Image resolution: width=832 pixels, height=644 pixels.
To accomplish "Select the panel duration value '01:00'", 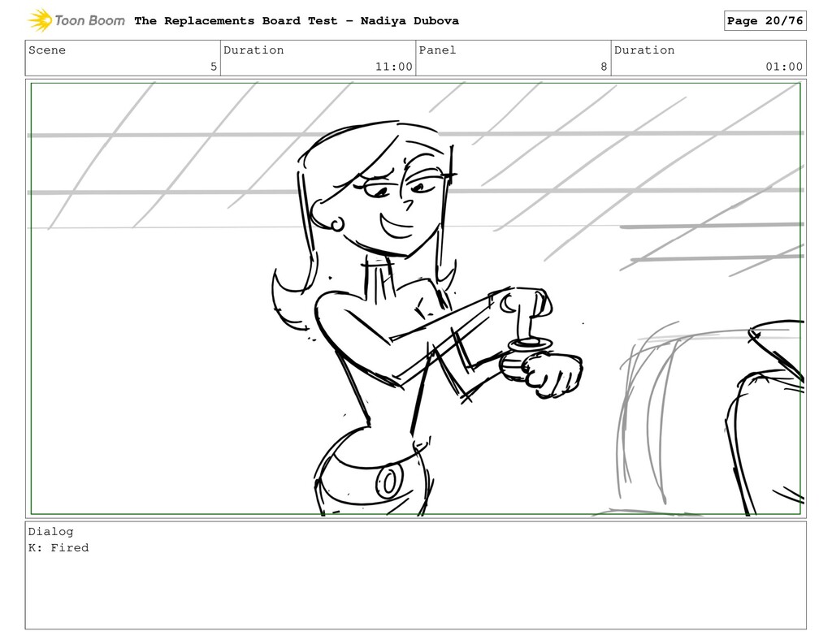I will (x=784, y=67).
